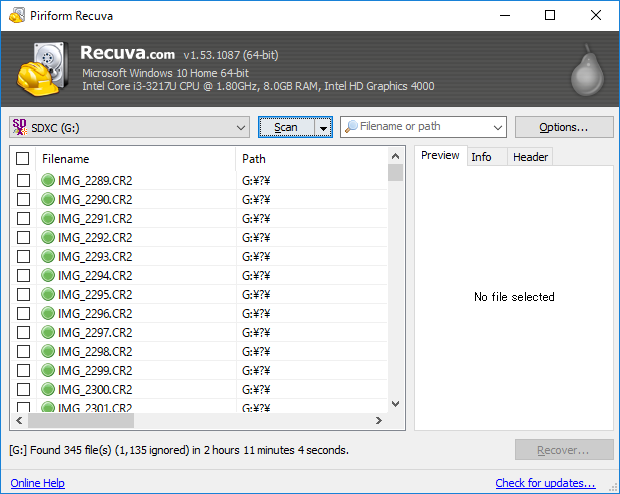Click green status dot for IMG_2295.CR2

48,294
